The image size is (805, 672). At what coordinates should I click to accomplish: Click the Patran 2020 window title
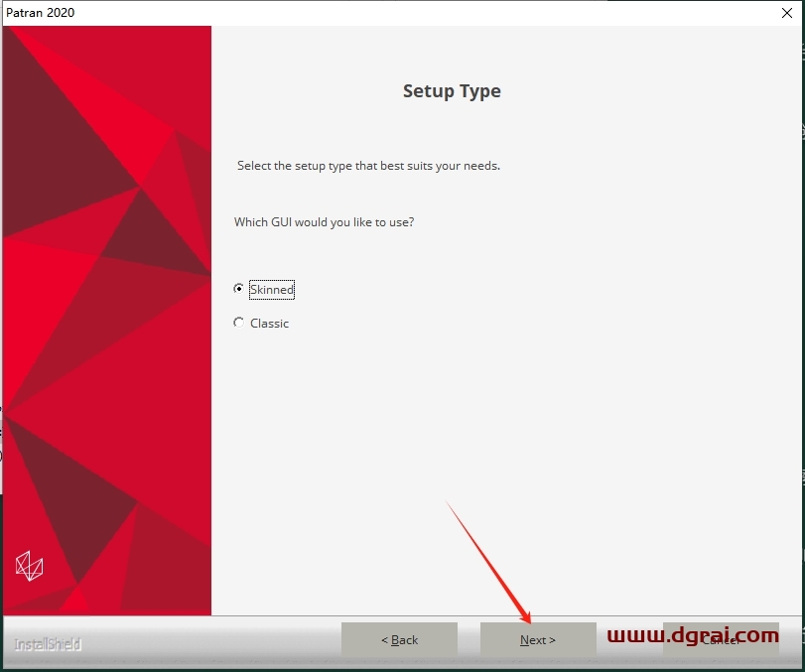coord(40,12)
